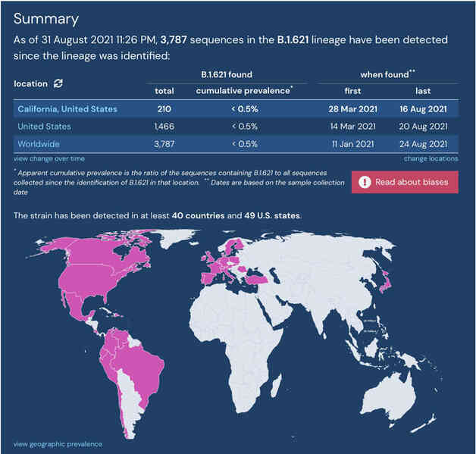Click the exclamation icon in Read about biases
This screenshot has height=454, width=476.
point(365,182)
